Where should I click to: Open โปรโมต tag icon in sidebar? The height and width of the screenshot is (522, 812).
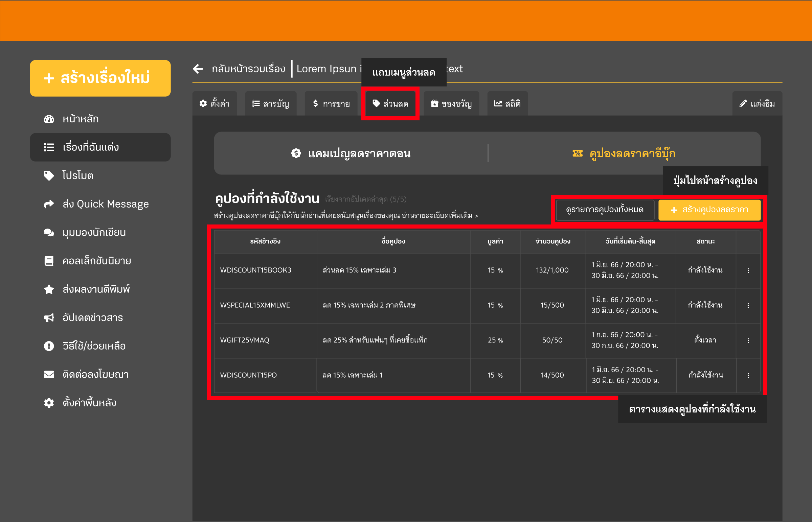49,175
